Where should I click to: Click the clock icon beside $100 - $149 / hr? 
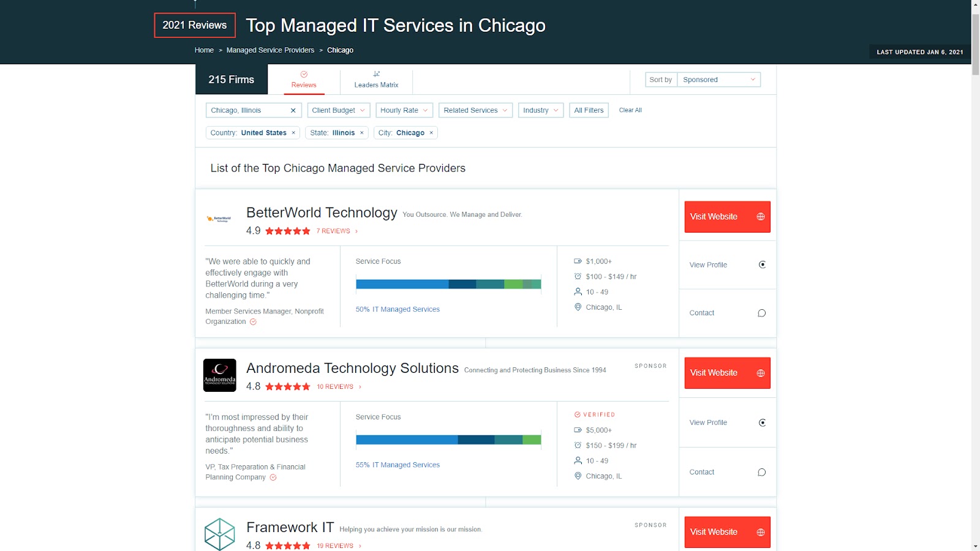click(x=578, y=277)
